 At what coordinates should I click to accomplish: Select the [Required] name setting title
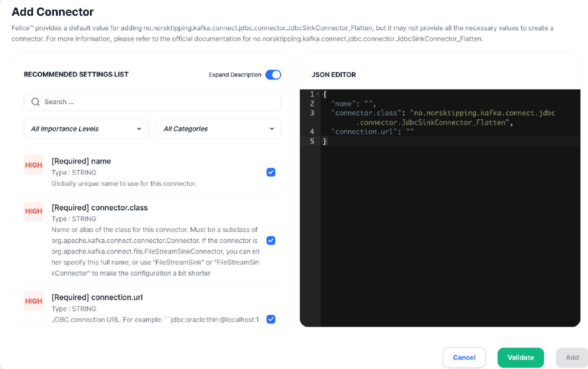(81, 161)
